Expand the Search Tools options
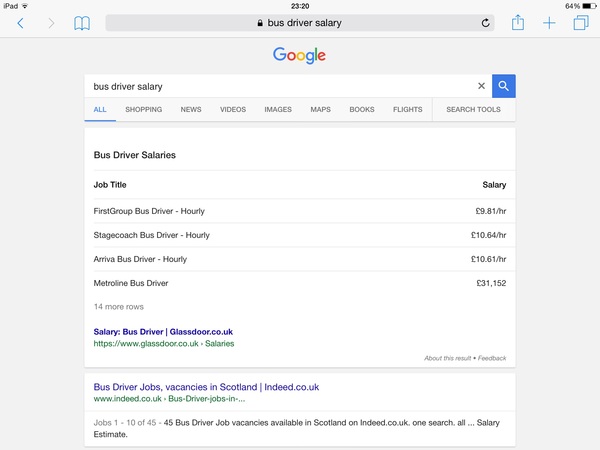Image resolution: width=600 pixels, height=450 pixels. click(x=473, y=109)
